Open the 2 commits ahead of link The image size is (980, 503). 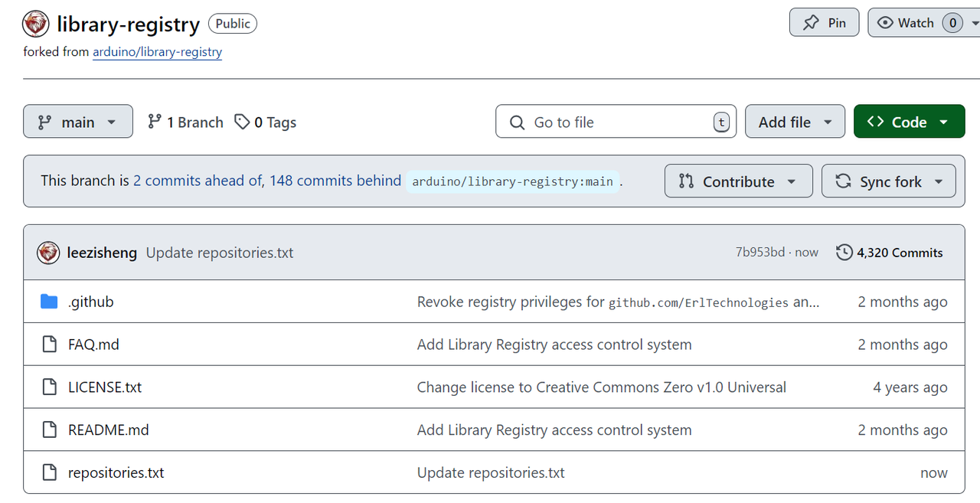pos(198,181)
